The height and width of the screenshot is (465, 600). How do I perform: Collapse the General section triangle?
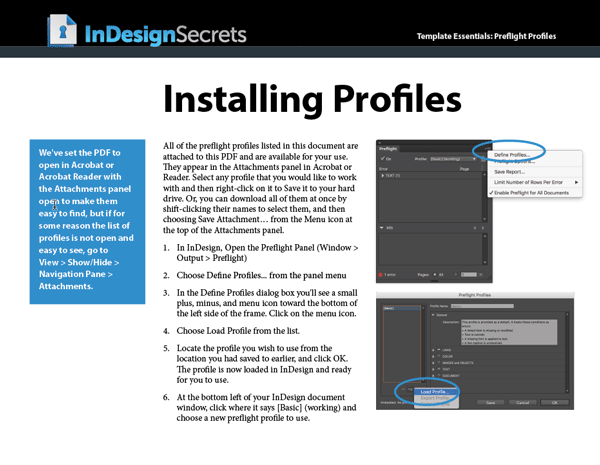[x=433, y=315]
